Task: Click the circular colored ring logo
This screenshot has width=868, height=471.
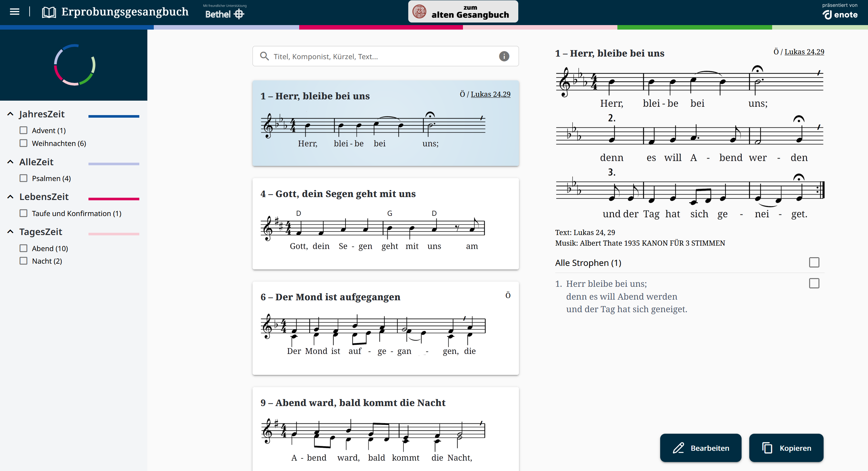Action: [74, 65]
